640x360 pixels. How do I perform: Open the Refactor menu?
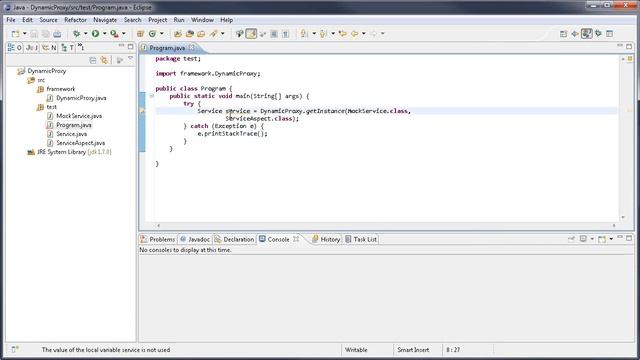75,20
